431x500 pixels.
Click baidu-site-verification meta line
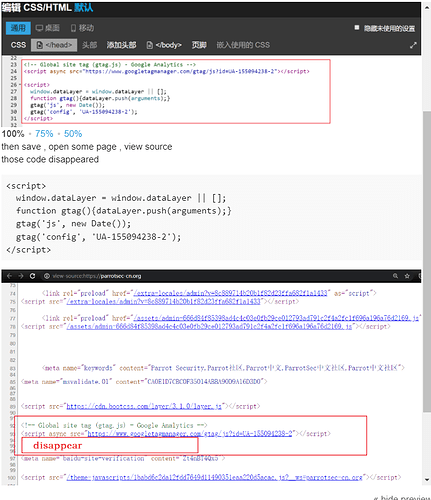click(x=123, y=459)
